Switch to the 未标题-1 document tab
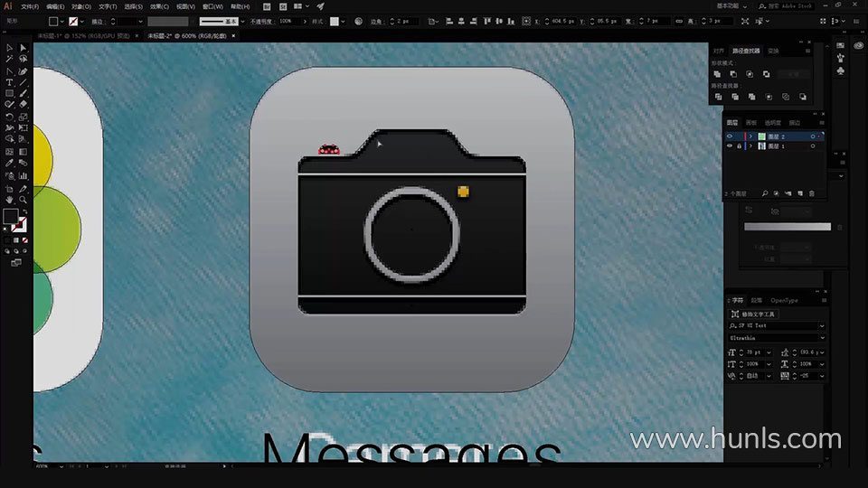Viewport: 868px width, 488px height. 83,35
